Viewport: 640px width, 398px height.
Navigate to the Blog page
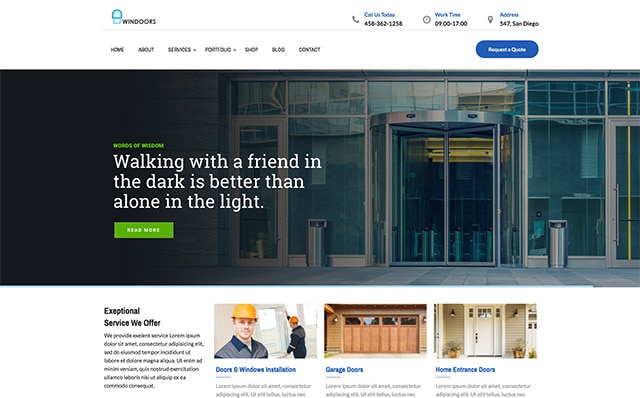coord(278,50)
